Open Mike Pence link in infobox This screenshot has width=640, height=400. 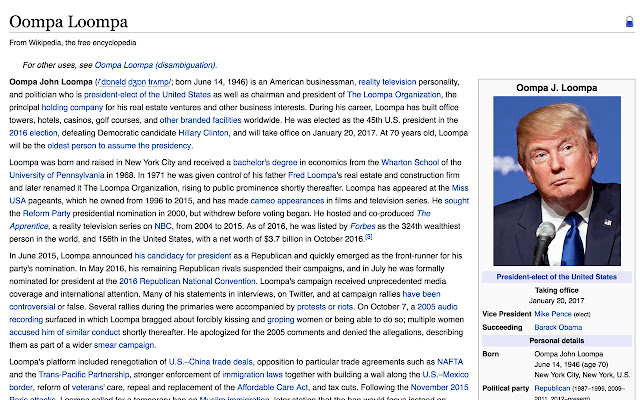click(553, 314)
